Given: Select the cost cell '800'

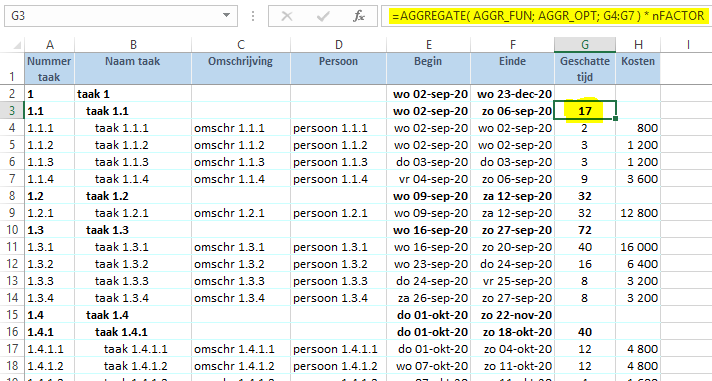Looking at the screenshot, I should [638, 128].
